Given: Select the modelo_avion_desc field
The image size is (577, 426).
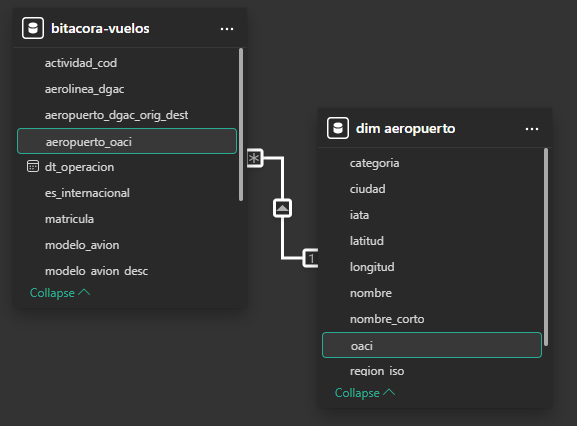Looking at the screenshot, I should coord(127,271).
